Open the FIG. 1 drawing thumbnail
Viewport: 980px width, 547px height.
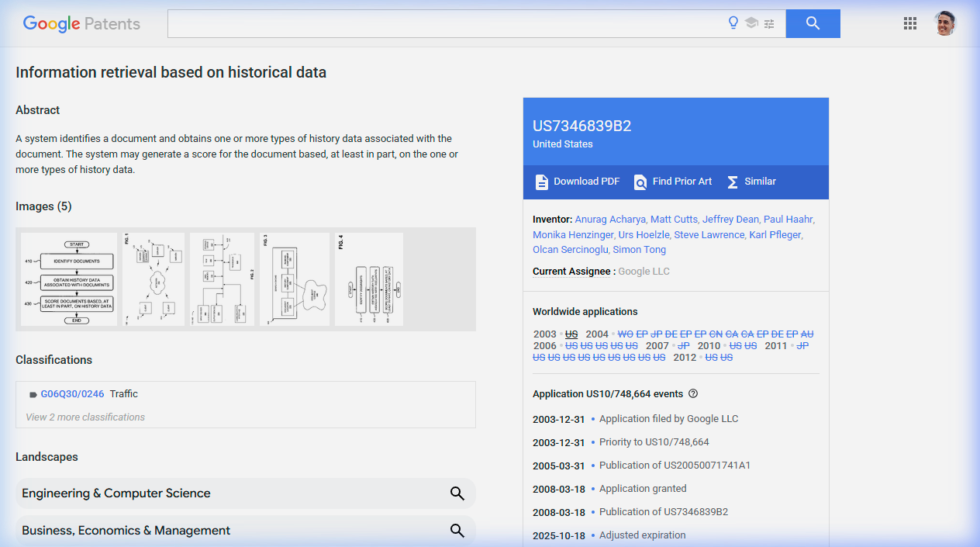(x=154, y=279)
